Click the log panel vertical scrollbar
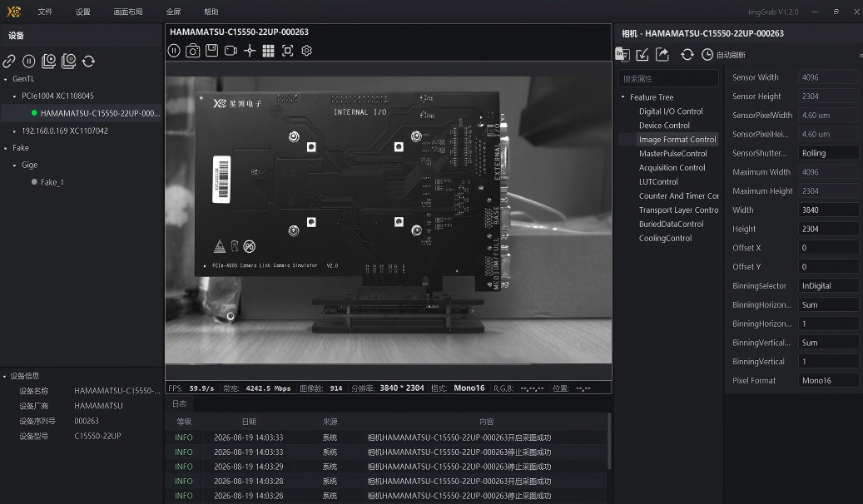The width and height of the screenshot is (863, 504). click(x=608, y=442)
